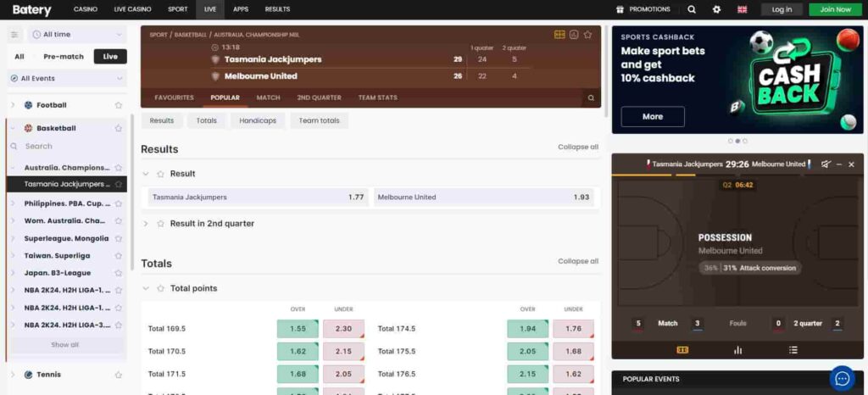The height and width of the screenshot is (395, 868).
Task: Star the Taiwan Superliga league
Action: (x=118, y=256)
